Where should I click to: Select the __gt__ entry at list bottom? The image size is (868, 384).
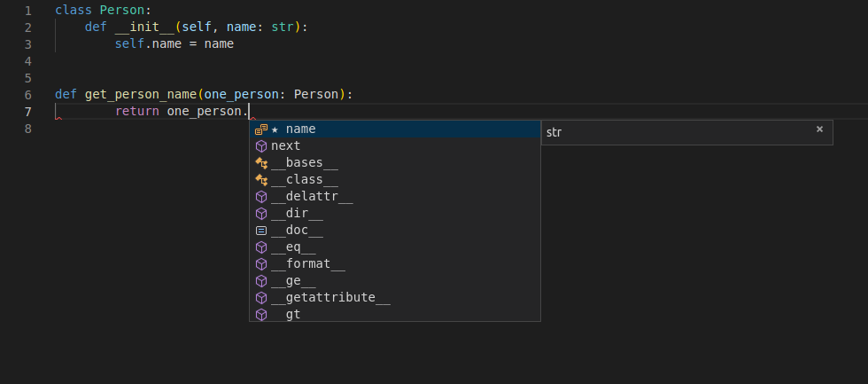coord(293,314)
